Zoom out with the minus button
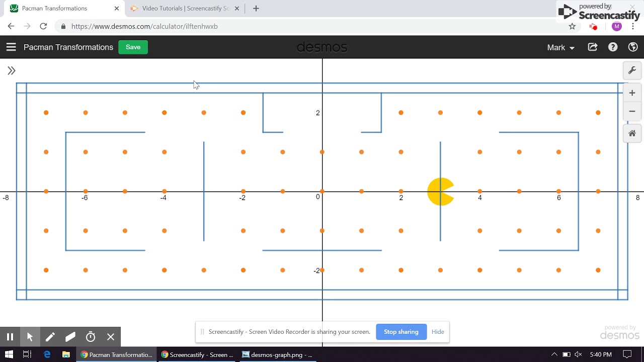The width and height of the screenshot is (644, 362). pos(632,112)
